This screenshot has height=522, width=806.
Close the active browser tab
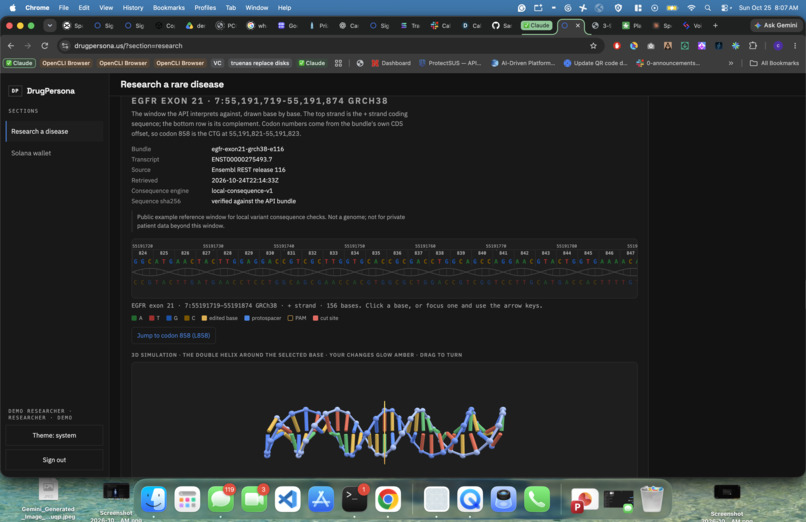coord(577,25)
